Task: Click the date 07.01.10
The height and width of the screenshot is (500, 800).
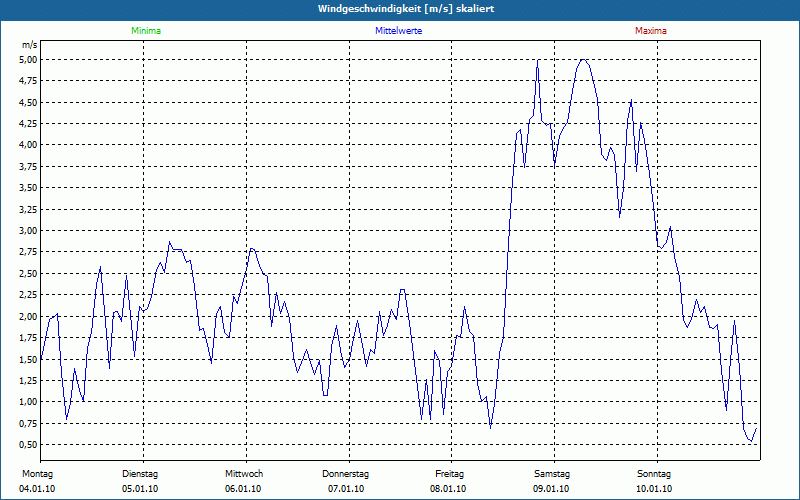Action: pos(346,489)
